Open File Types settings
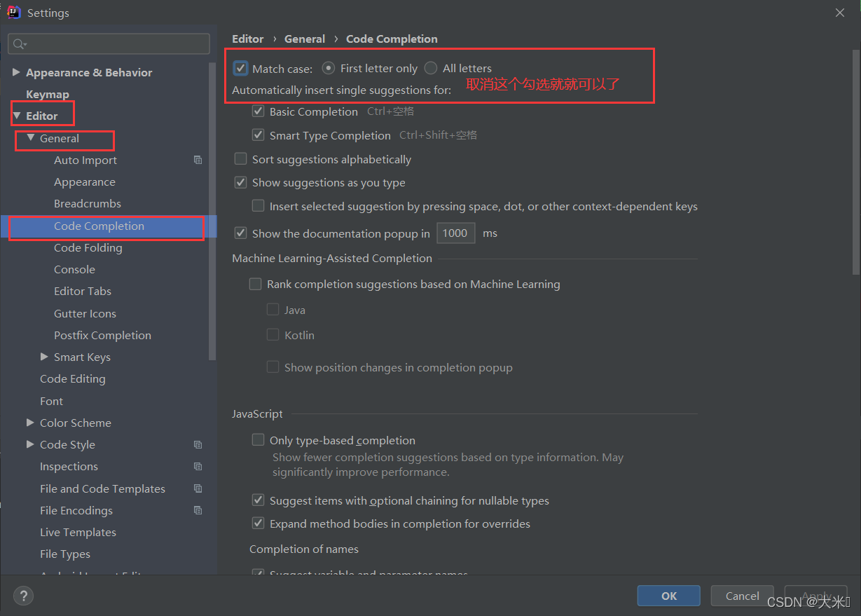 [x=65, y=554]
